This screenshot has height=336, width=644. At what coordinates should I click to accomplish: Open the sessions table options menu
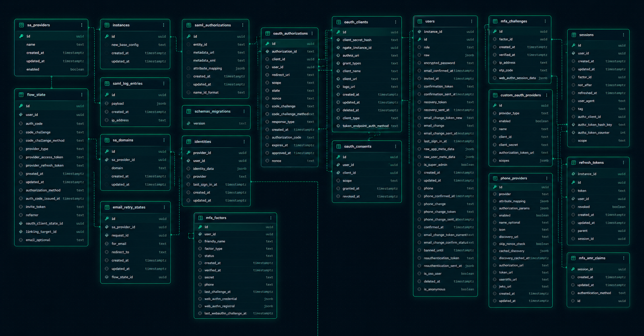[x=623, y=35]
